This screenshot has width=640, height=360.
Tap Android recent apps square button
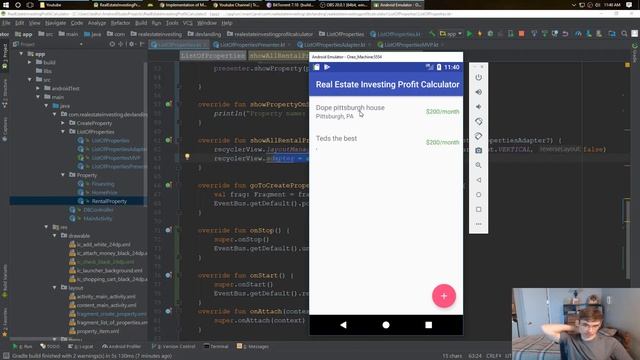pos(428,325)
